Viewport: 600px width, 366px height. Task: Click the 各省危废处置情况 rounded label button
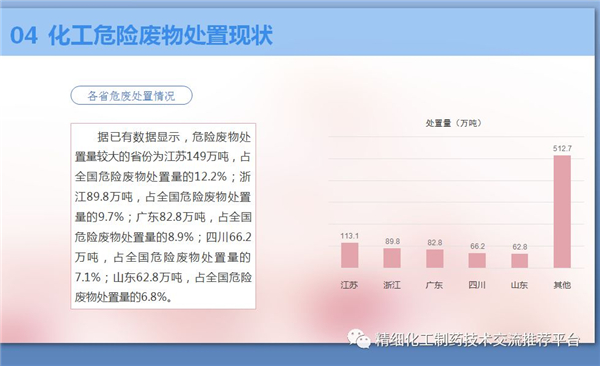pyautogui.click(x=131, y=95)
